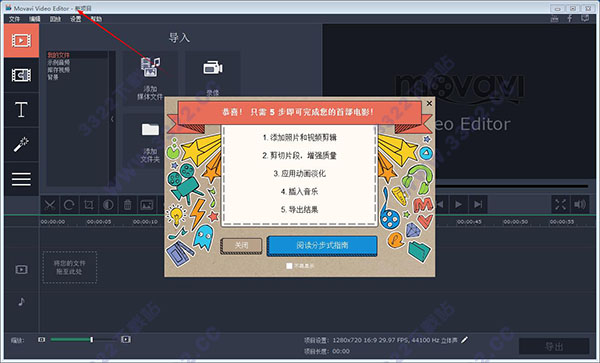Select the Crop tool
600x363 pixels.
pyautogui.click(x=89, y=205)
